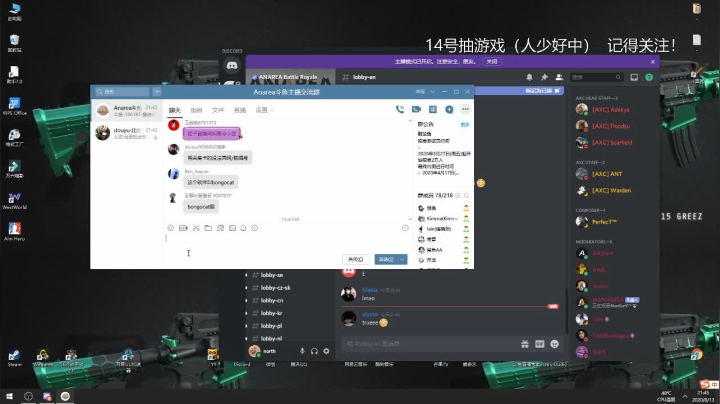
Task: Open Discord home logo button
Action: point(232,66)
